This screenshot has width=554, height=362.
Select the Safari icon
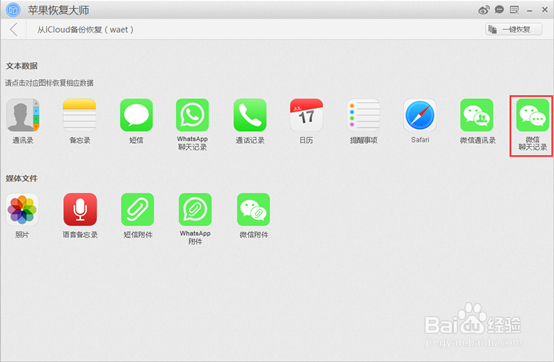[x=420, y=115]
